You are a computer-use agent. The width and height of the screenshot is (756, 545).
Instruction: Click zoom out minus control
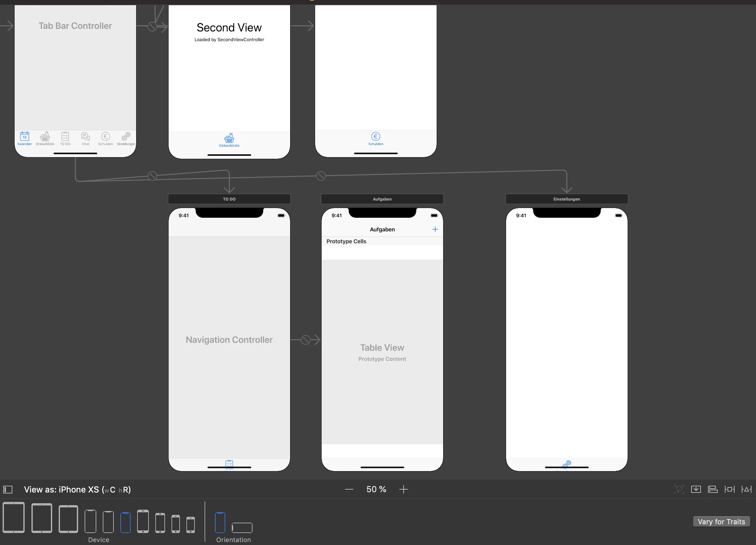pos(349,489)
